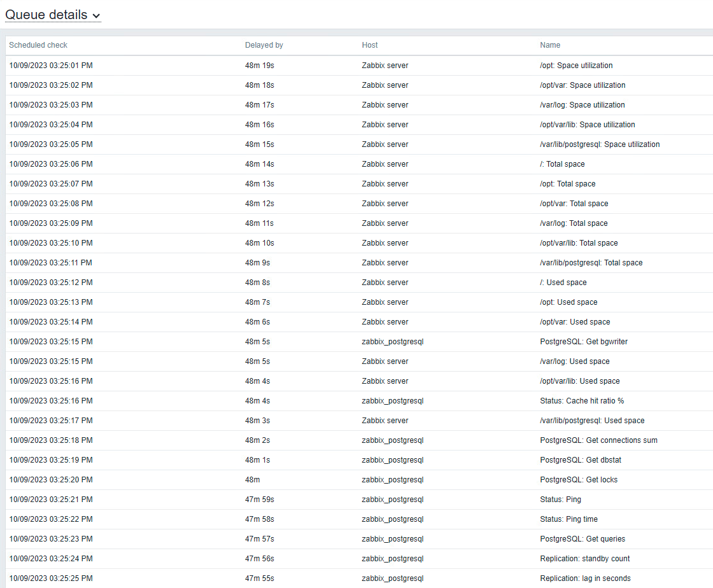Viewport: 713px width, 588px height.
Task: Click scheduled check 10/09/2023 03:25:02 PM
Action: click(51, 85)
